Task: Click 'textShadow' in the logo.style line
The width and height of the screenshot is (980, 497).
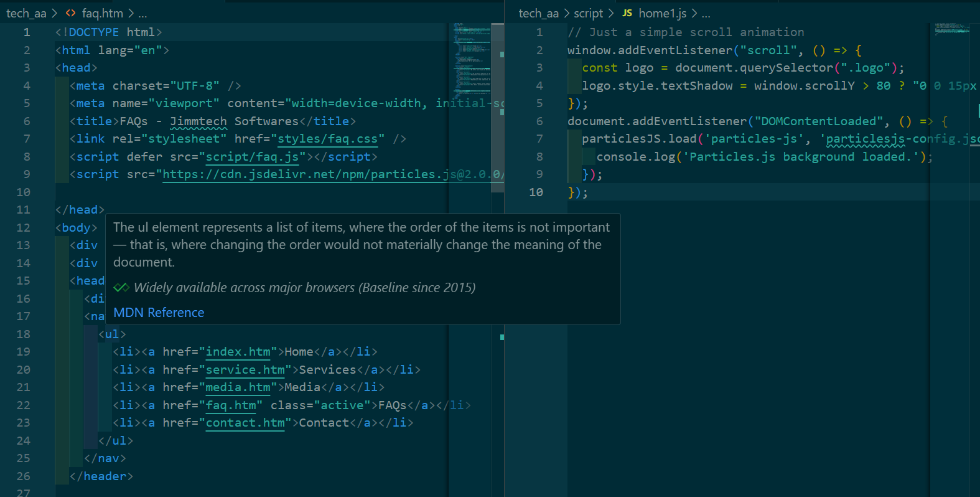Action: pyautogui.click(x=697, y=86)
